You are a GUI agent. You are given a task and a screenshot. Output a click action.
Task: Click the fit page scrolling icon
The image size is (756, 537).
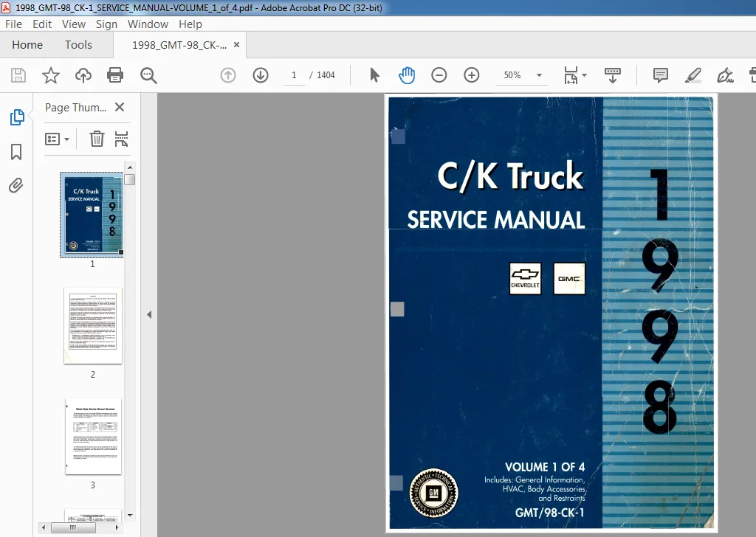coord(571,75)
